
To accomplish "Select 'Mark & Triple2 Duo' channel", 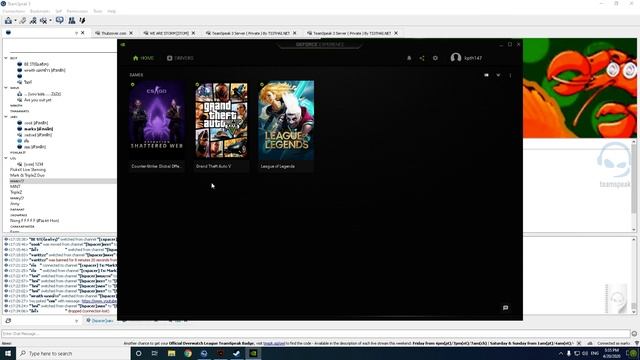I will point(27,175).
